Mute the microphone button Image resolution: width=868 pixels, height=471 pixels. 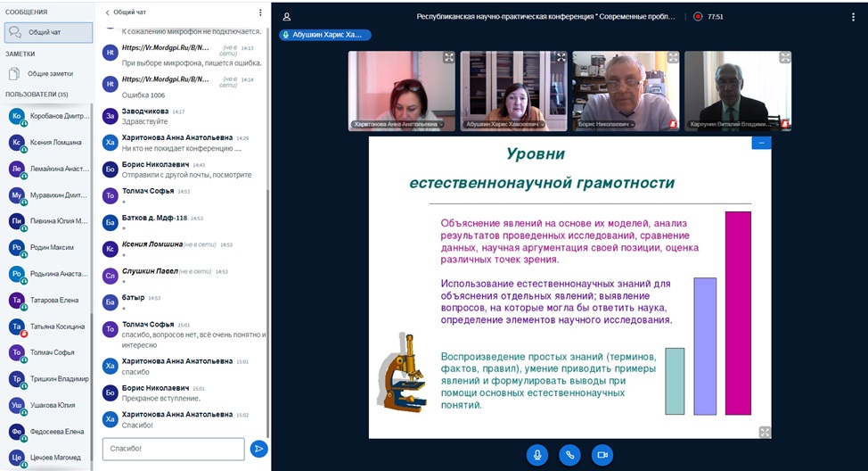(536, 454)
